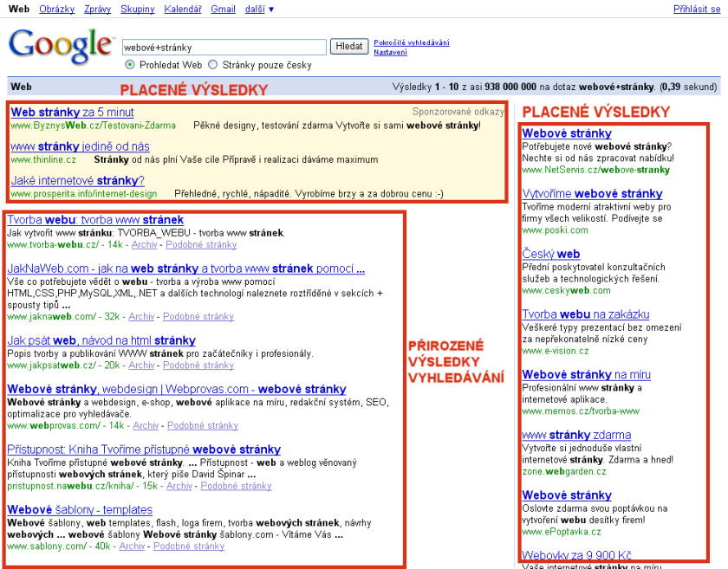728x569 pixels.
Task: Select the Stránky pouze česky radio button
Action: click(212, 65)
